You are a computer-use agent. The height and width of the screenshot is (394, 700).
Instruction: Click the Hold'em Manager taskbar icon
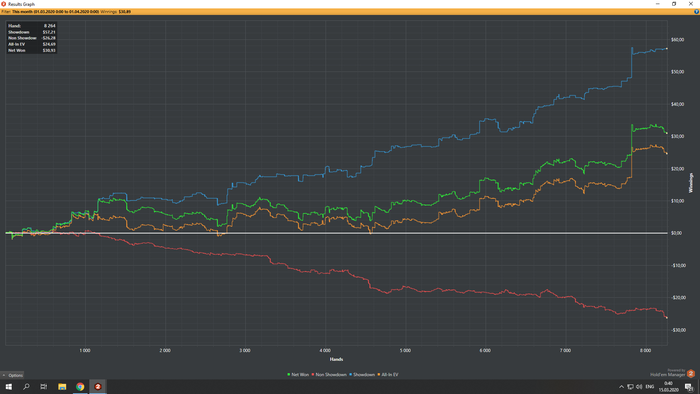point(98,387)
